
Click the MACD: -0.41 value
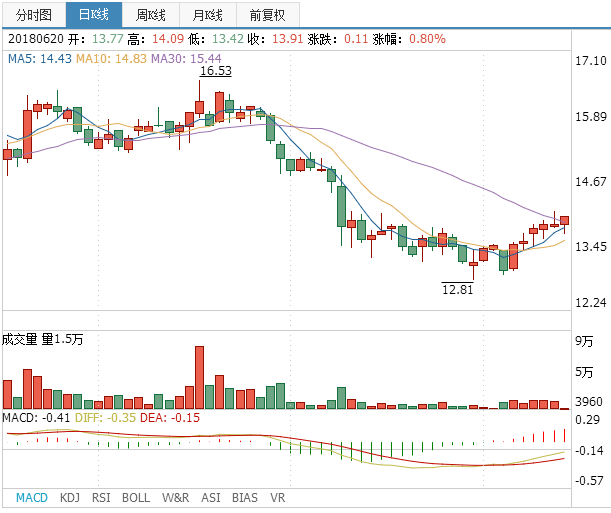point(36,418)
